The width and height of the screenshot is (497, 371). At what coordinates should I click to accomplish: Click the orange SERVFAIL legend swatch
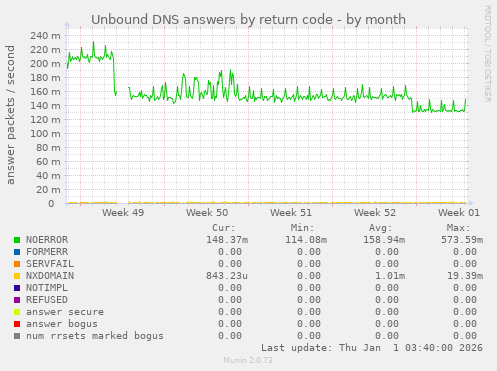tap(17, 264)
